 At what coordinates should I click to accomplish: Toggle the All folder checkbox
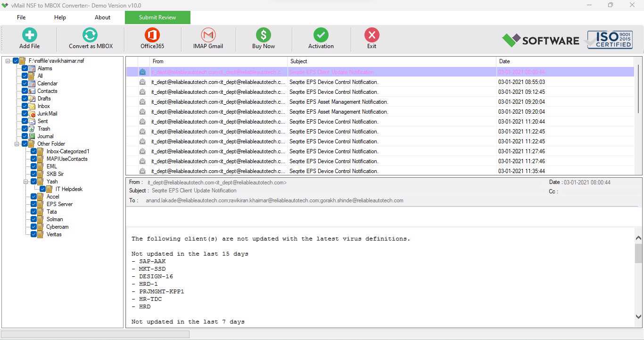25,76
